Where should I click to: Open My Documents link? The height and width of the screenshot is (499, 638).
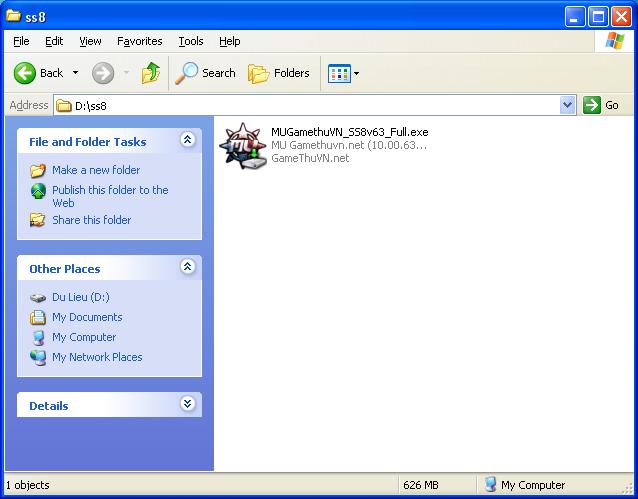pos(87,317)
